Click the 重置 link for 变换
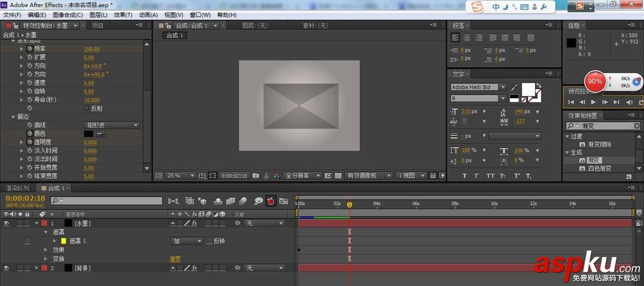This screenshot has width=644, height=286. [x=175, y=258]
